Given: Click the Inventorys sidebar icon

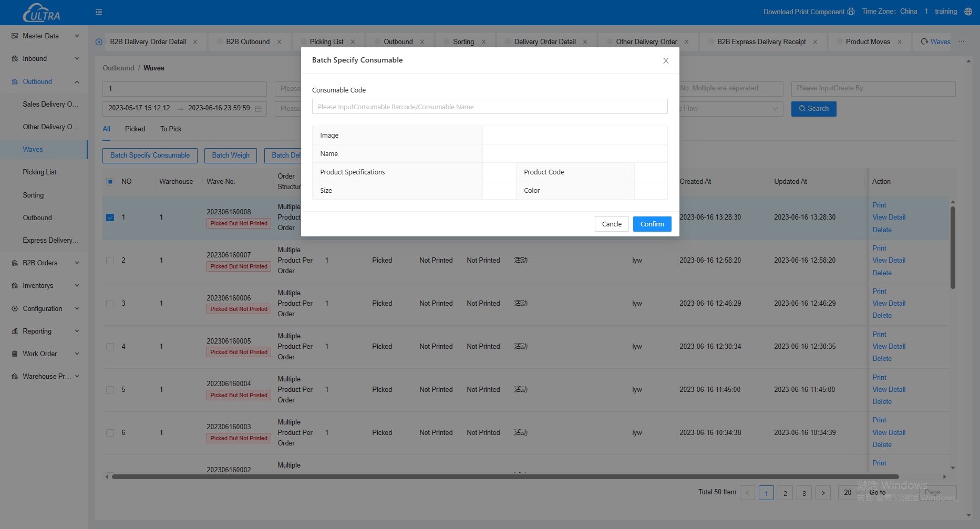Looking at the screenshot, I should click(x=15, y=286).
